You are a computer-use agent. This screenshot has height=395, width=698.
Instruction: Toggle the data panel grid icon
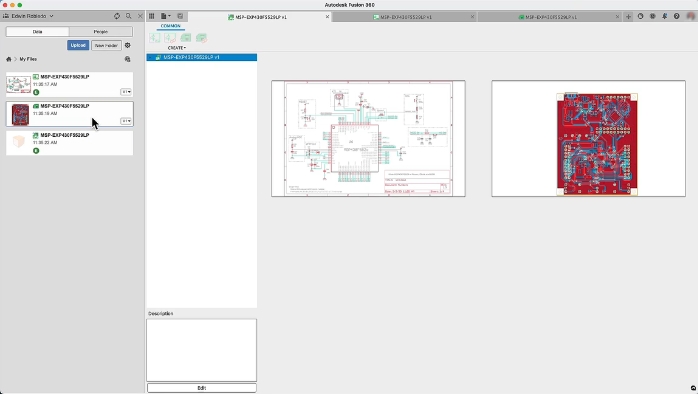(x=152, y=16)
